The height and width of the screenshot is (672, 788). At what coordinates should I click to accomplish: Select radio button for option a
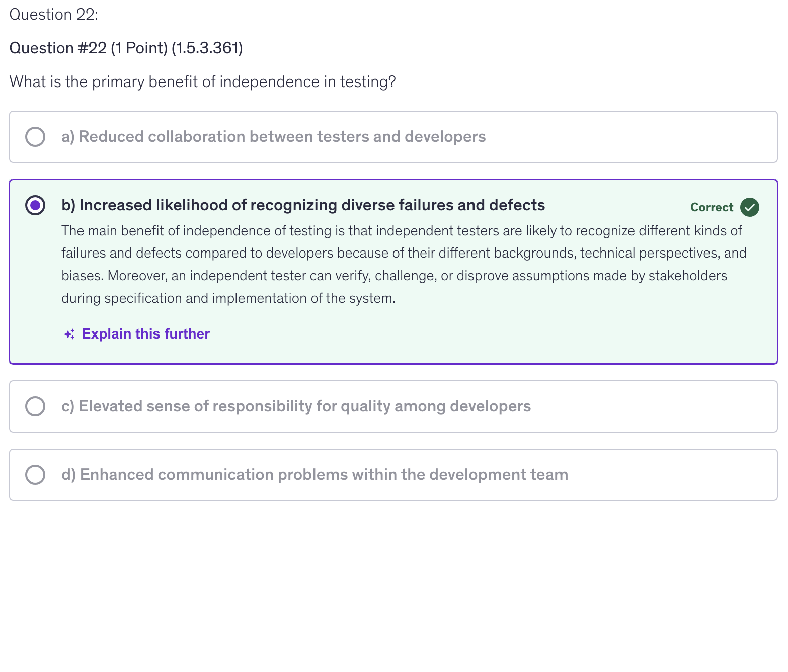click(x=35, y=137)
